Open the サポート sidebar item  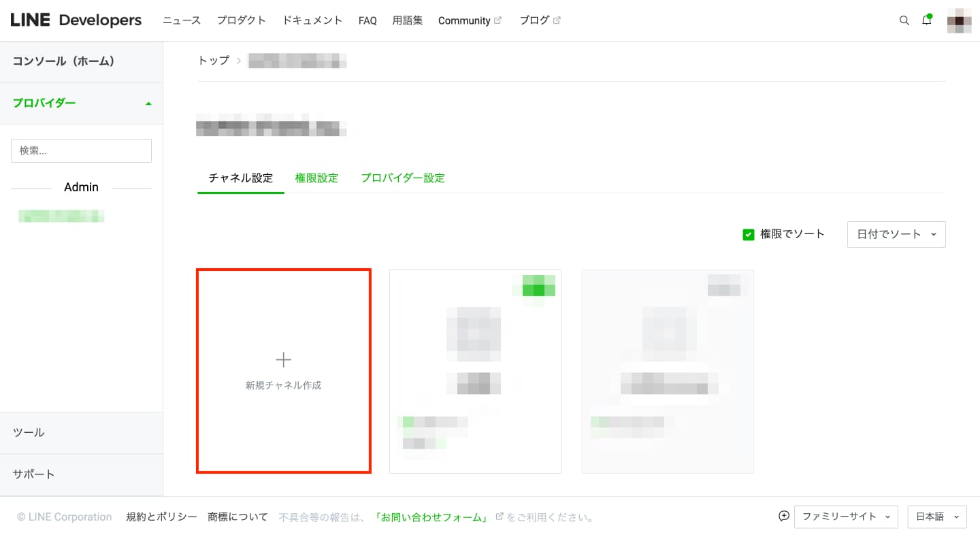[x=82, y=474]
